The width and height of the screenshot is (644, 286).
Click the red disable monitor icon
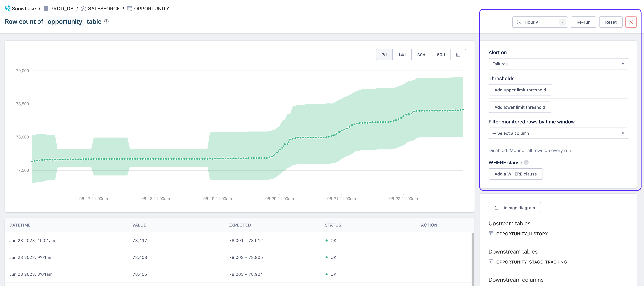(631, 22)
